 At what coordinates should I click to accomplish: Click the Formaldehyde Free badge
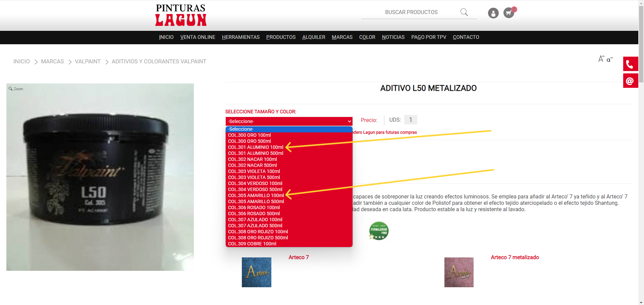[x=379, y=231]
